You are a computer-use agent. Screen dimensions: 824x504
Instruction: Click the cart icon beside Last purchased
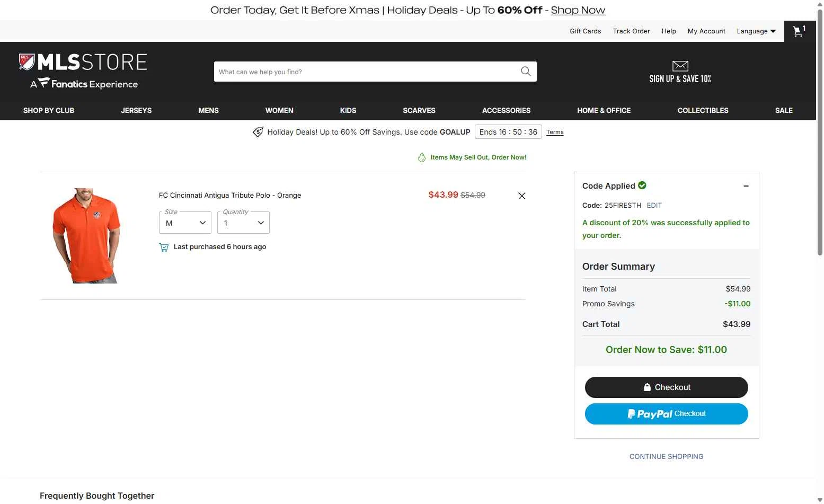164,247
